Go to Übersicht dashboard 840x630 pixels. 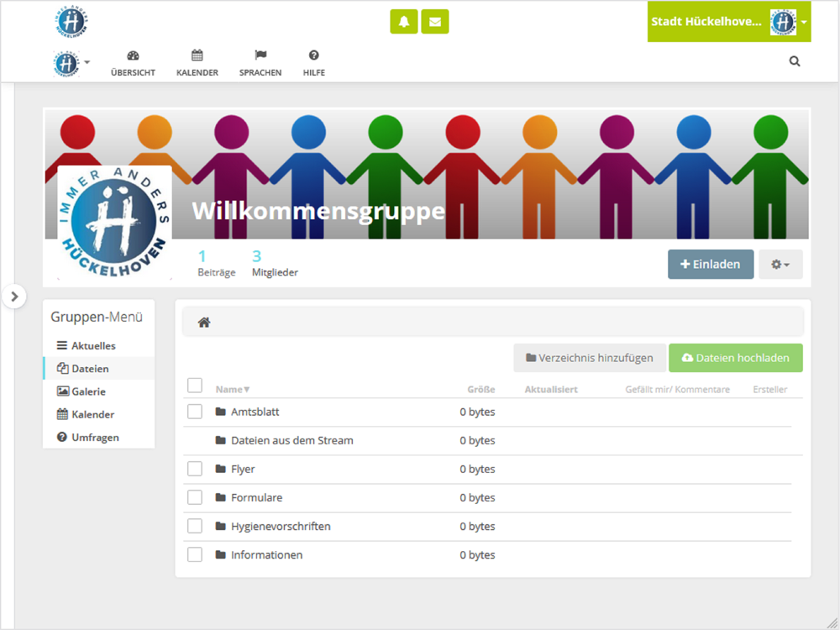[x=133, y=63]
